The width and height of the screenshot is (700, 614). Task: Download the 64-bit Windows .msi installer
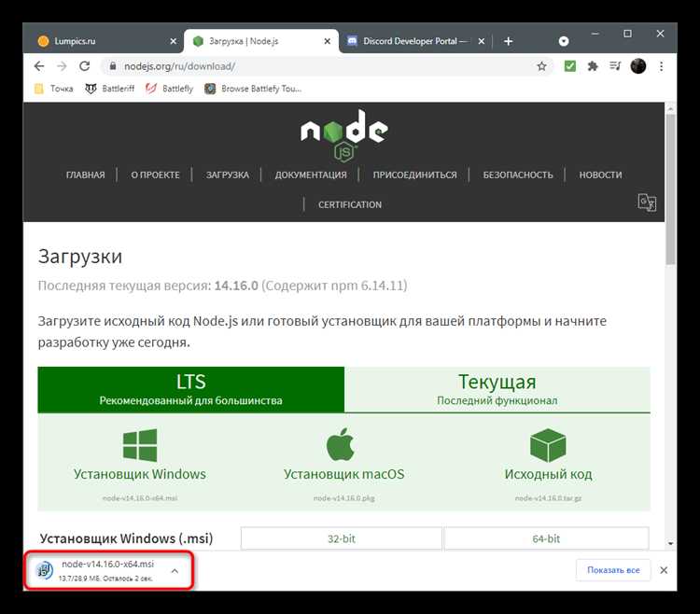click(546, 538)
